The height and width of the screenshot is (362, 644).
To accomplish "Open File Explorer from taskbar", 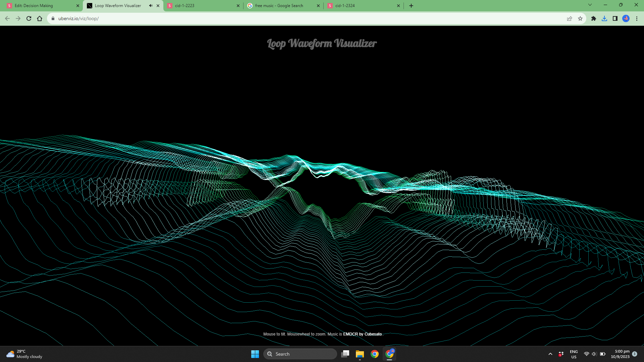I will click(x=360, y=354).
